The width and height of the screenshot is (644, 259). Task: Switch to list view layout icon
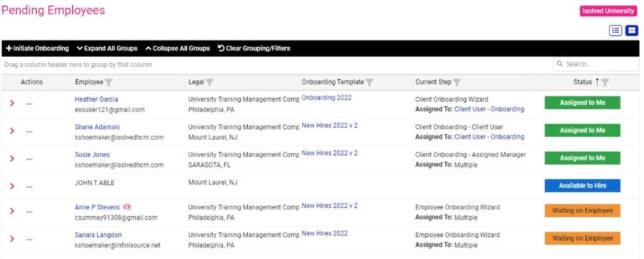[x=615, y=30]
